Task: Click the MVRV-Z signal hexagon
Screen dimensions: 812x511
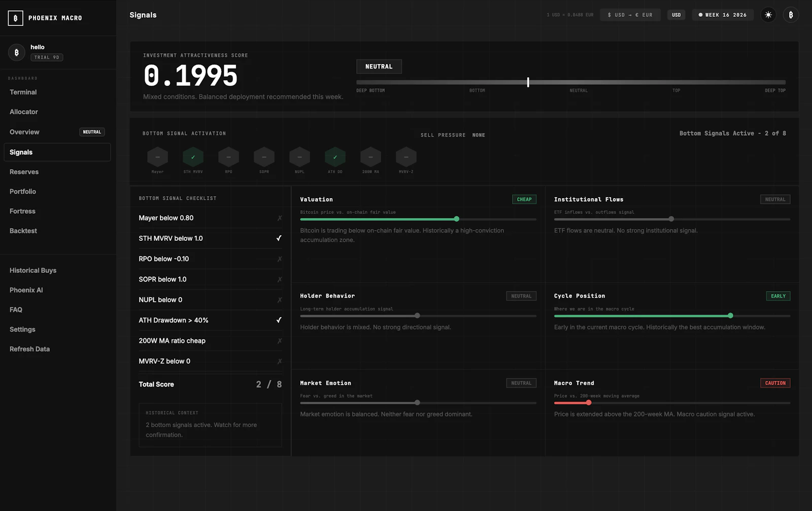Action: click(407, 157)
